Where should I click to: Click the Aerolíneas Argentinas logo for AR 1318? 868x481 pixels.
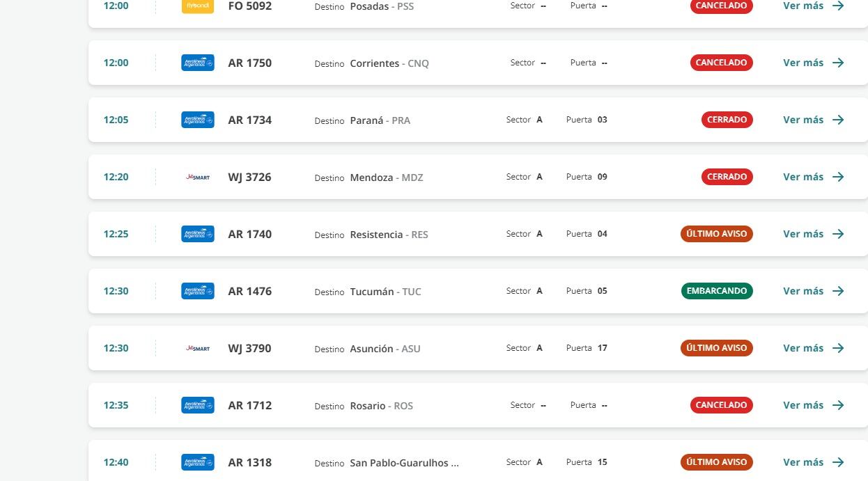[x=197, y=462]
